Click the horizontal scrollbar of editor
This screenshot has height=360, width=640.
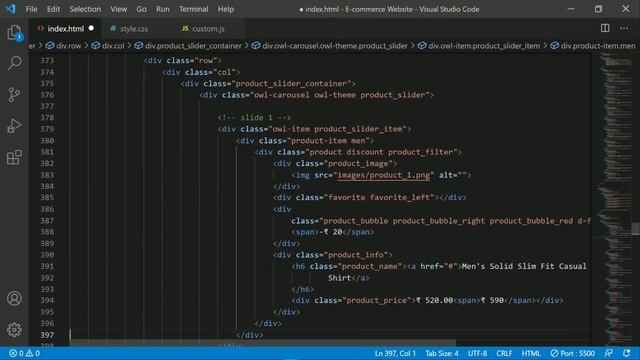click(x=262, y=343)
